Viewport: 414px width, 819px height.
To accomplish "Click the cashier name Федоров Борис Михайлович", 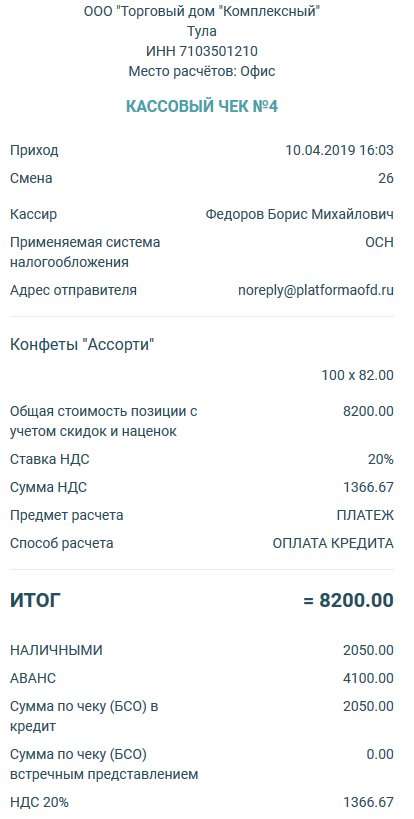I will click(x=300, y=215).
